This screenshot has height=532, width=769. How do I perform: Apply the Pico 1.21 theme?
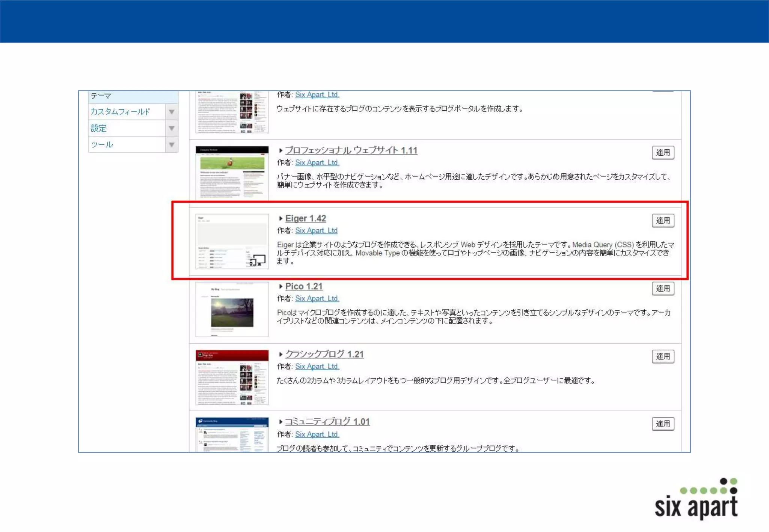[663, 289]
